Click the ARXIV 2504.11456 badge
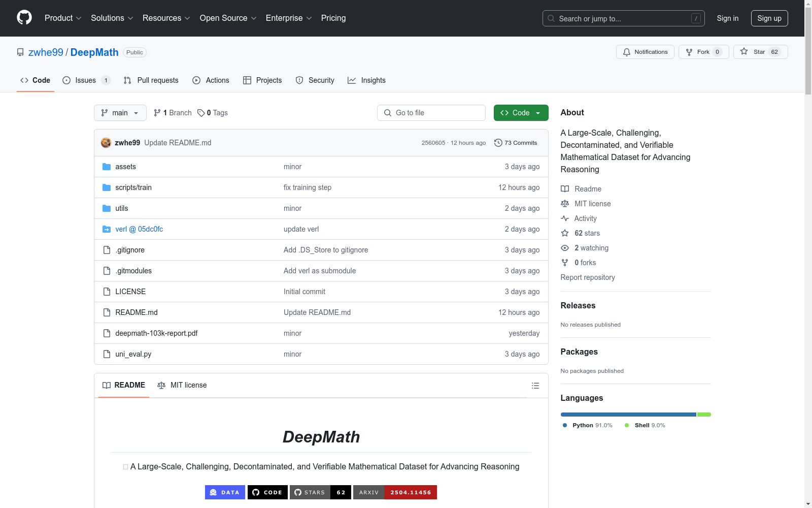This screenshot has width=812, height=508. pos(395,492)
